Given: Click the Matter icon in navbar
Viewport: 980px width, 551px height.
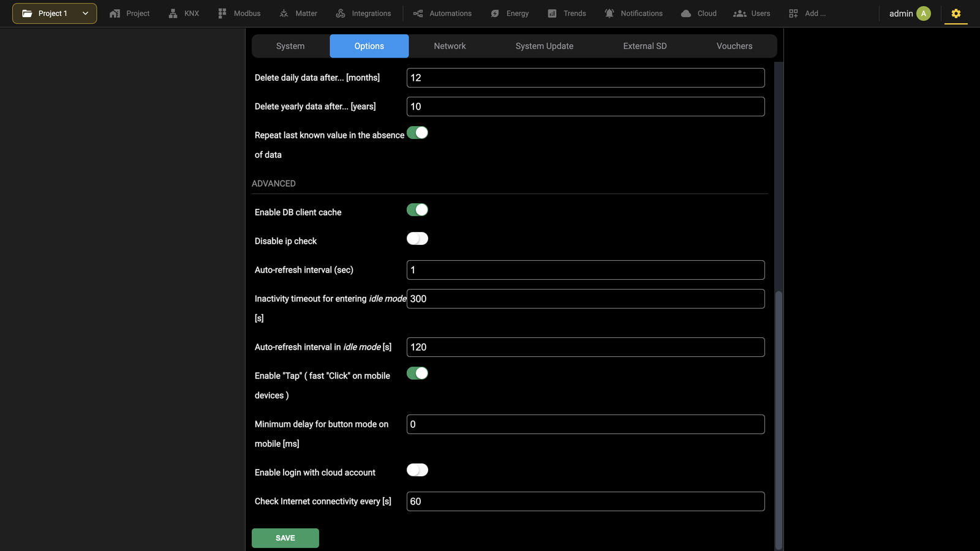Looking at the screenshot, I should [x=284, y=13].
